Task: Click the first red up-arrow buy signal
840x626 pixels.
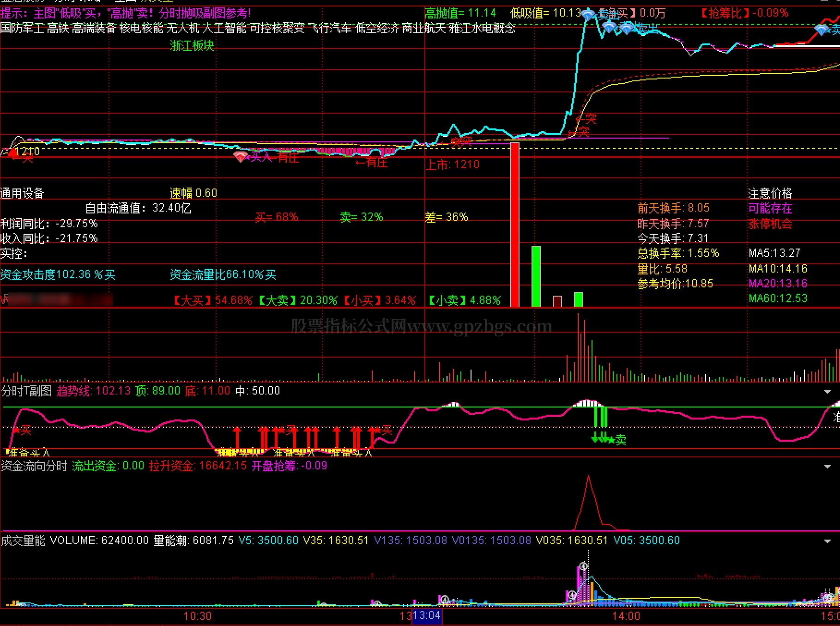Action: click(x=237, y=437)
